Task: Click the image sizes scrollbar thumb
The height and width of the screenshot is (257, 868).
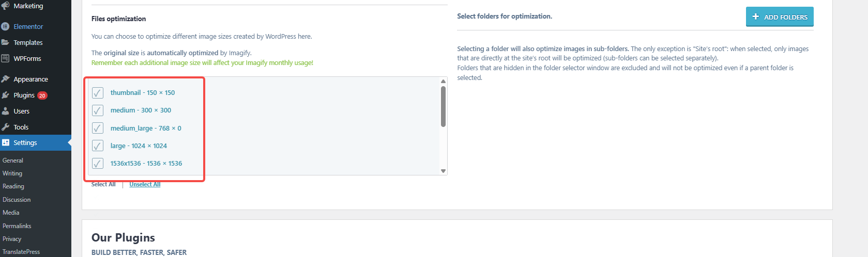Action: point(443,106)
